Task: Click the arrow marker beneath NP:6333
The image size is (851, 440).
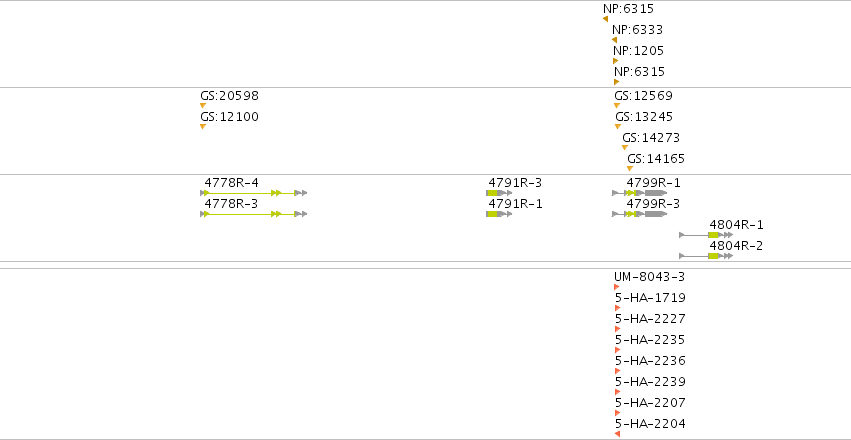Action: pos(614,40)
